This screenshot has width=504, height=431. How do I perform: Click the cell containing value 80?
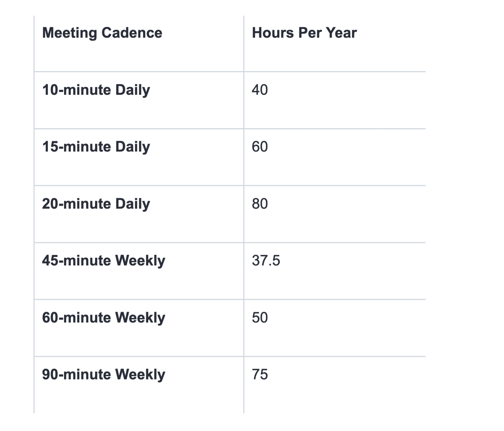pyautogui.click(x=335, y=214)
